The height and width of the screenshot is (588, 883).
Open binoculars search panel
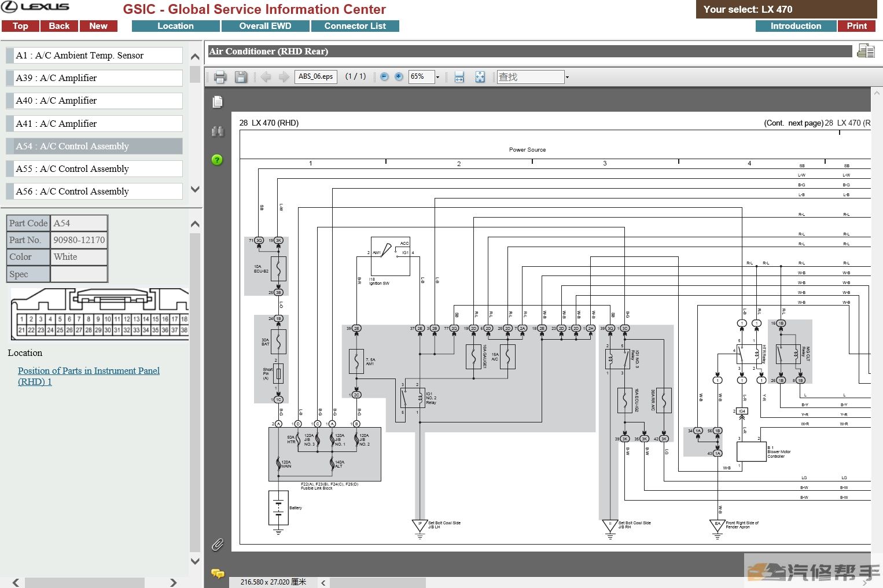[218, 131]
